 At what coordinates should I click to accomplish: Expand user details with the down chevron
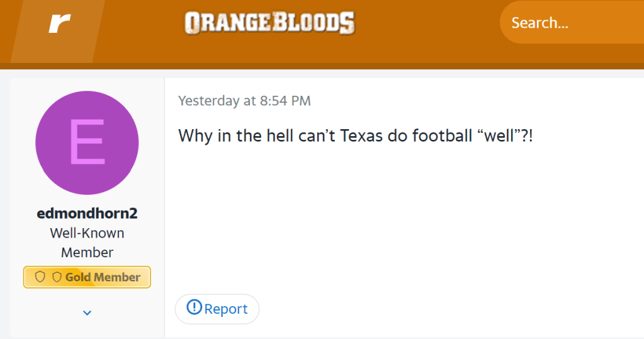pyautogui.click(x=88, y=313)
